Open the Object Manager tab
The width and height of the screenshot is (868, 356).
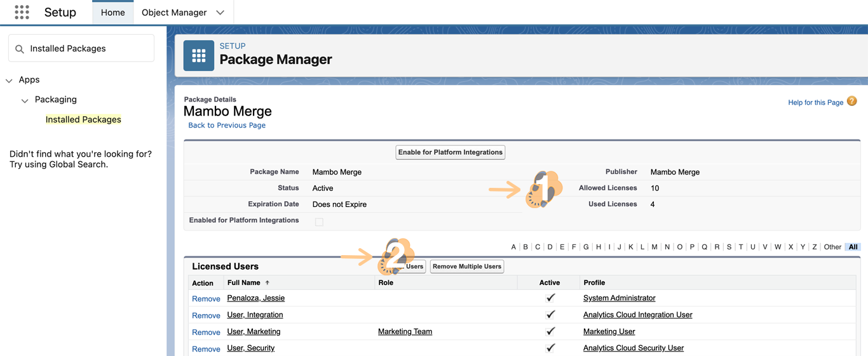click(x=173, y=13)
